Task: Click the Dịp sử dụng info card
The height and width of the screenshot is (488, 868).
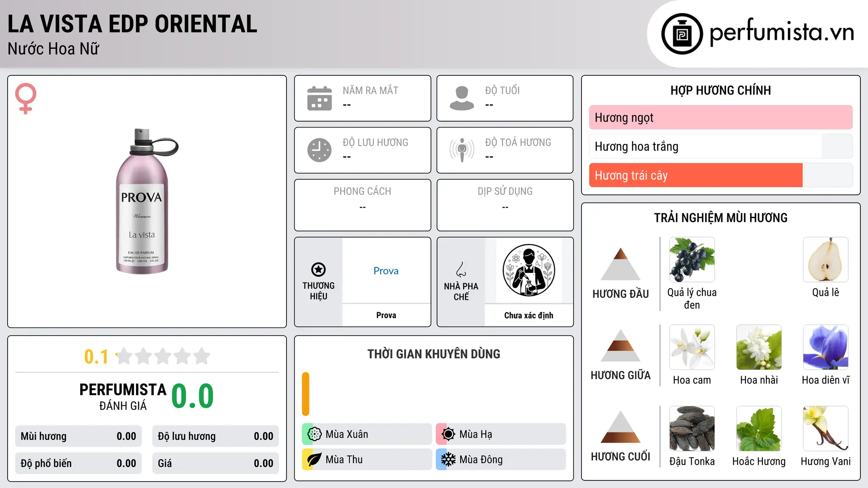Action: (505, 205)
